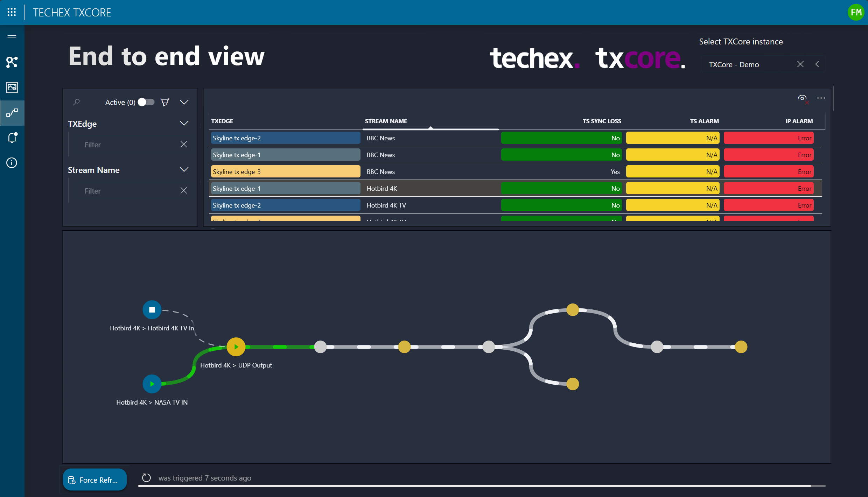The image size is (868, 497).
Task: Open the app launcher grid icon
Action: click(x=12, y=12)
